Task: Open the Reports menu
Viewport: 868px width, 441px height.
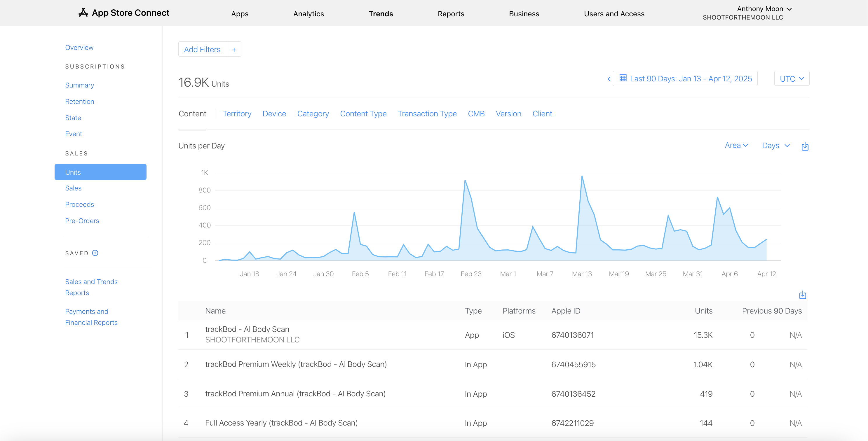Action: tap(451, 14)
